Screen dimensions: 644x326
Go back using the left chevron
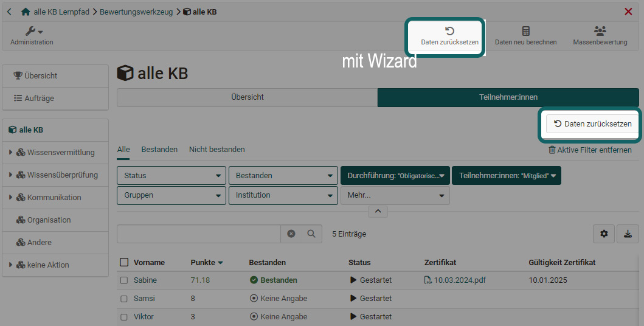click(x=9, y=12)
